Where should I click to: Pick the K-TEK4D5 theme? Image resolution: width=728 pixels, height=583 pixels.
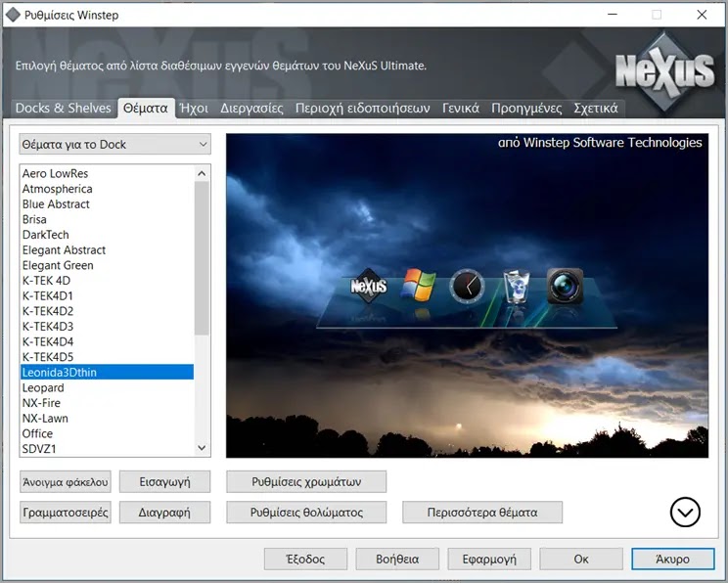click(x=107, y=357)
